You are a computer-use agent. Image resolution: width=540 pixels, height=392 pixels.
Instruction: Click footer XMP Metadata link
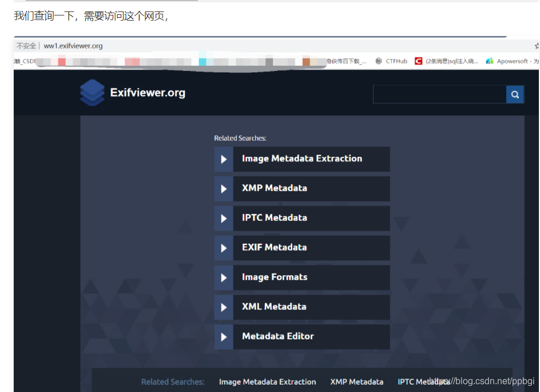coord(357,382)
